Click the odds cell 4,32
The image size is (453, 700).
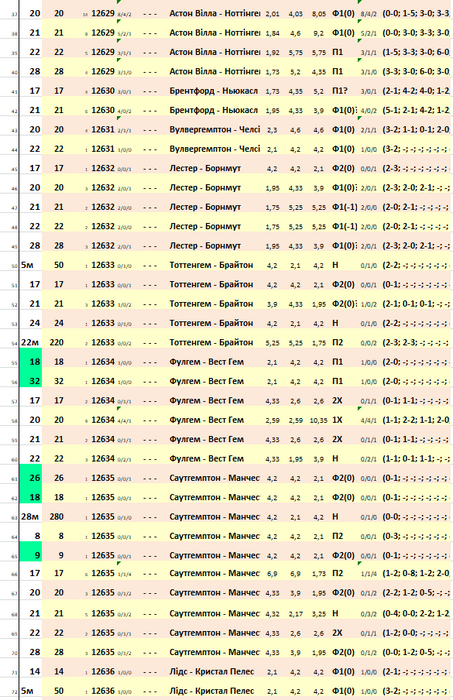click(x=272, y=614)
